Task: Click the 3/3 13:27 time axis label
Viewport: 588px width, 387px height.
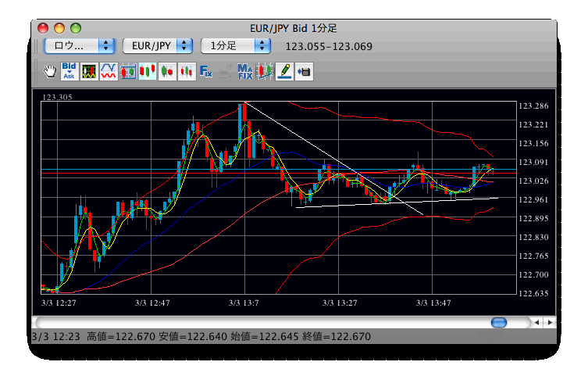Action: [340, 303]
